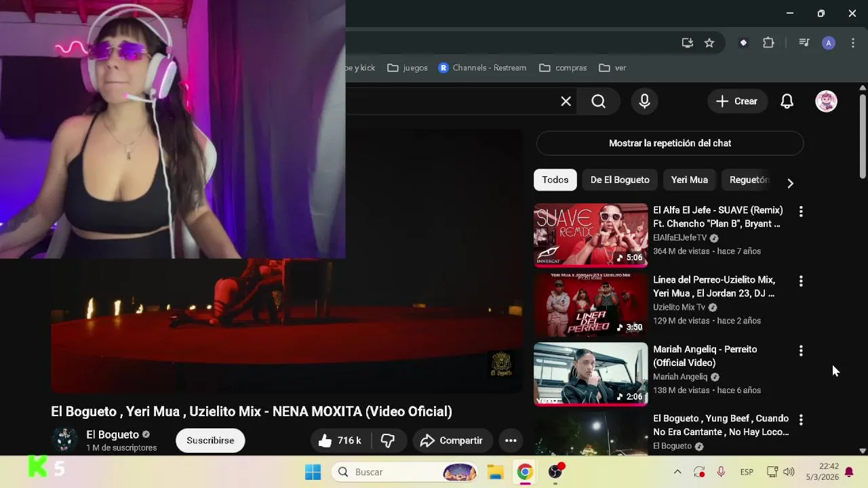Click the Compartir share button
The image size is (868, 488).
[x=452, y=441]
